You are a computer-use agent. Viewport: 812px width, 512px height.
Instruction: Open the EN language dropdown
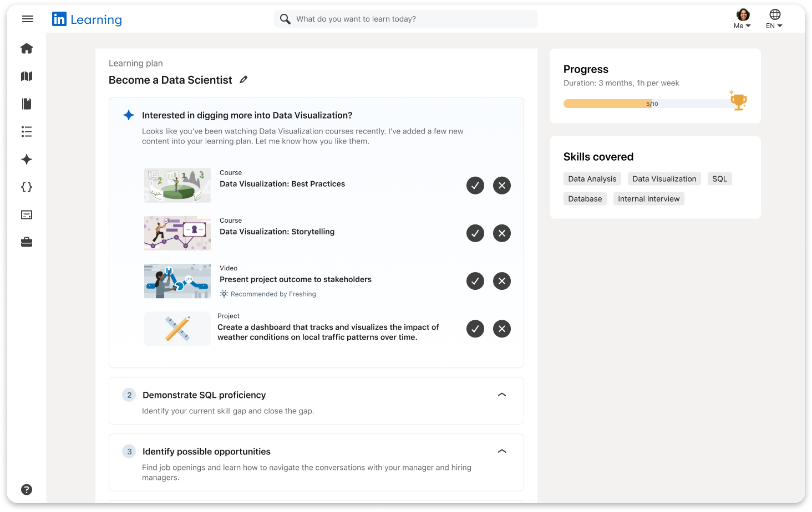coord(774,19)
